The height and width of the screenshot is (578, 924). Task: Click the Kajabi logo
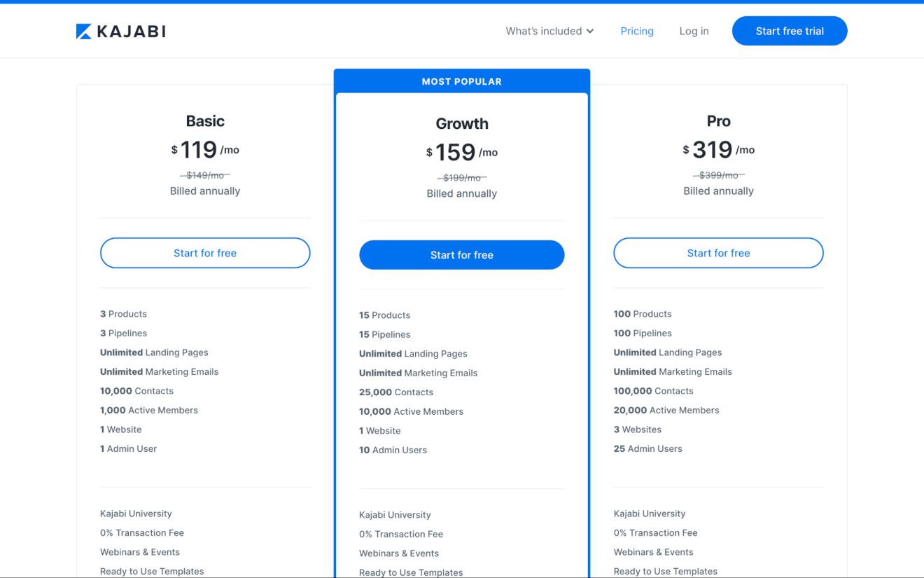(121, 31)
